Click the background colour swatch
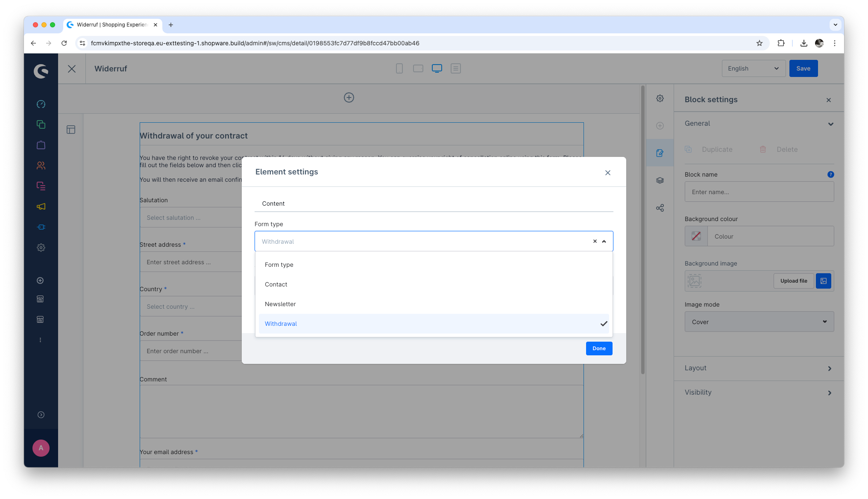 click(696, 236)
